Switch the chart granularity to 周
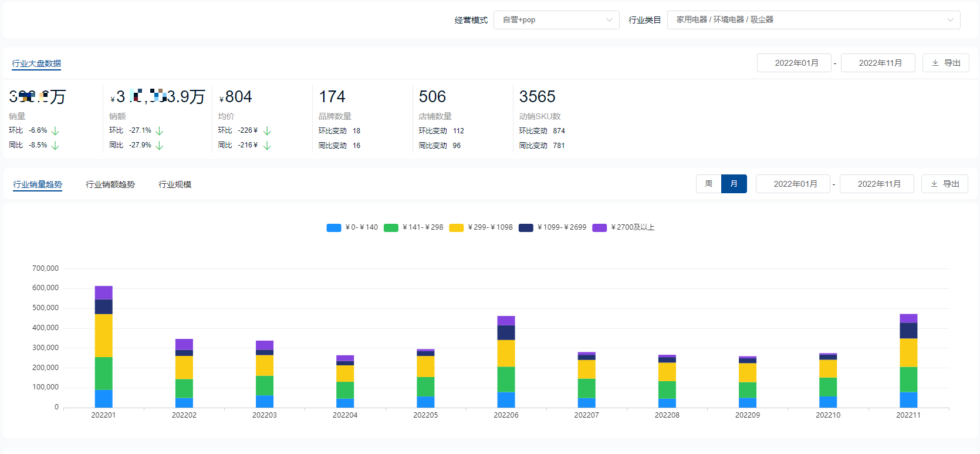This screenshot has width=980, height=454. click(x=708, y=184)
